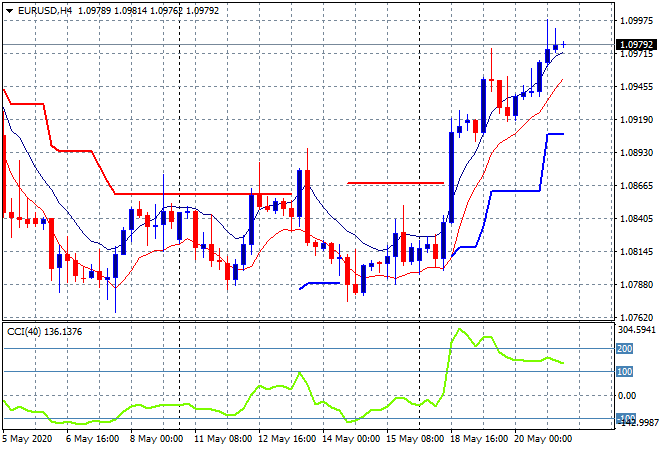Click the 200 level label in CCI
Image resolution: width=660 pixels, height=450 pixels.
[x=625, y=349]
